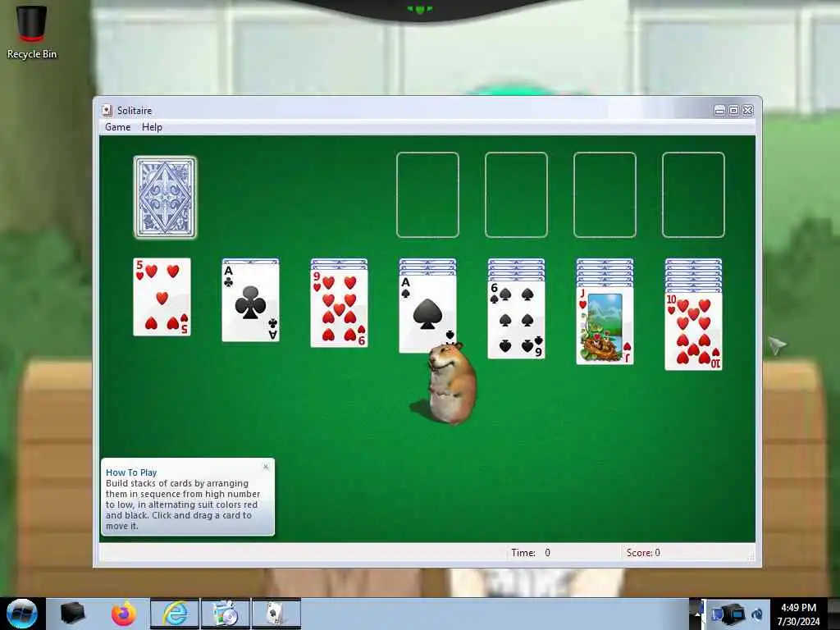The image size is (840, 630).
Task: Select the ace of spades card
Action: click(x=427, y=313)
